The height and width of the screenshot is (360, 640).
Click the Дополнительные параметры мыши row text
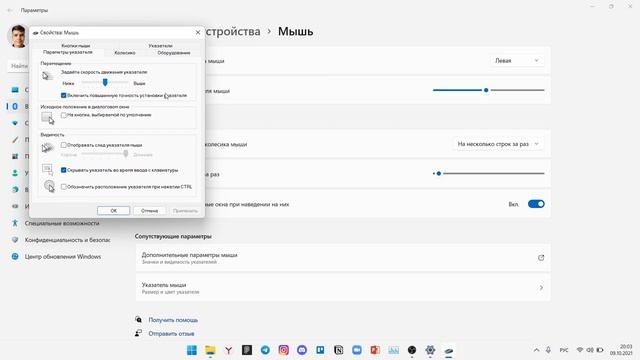189,255
